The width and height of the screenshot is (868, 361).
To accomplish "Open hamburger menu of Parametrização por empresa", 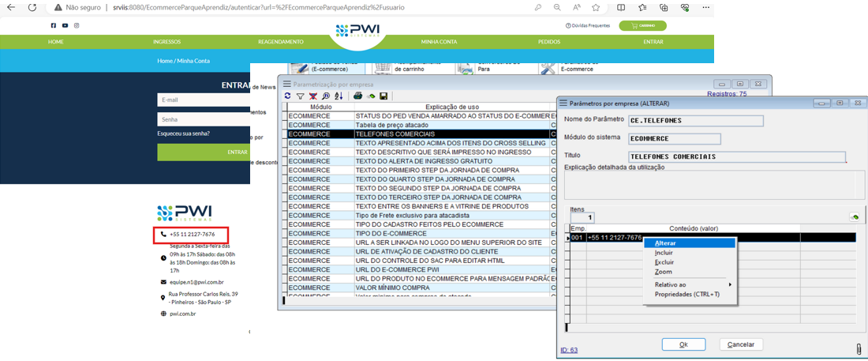I will (287, 83).
